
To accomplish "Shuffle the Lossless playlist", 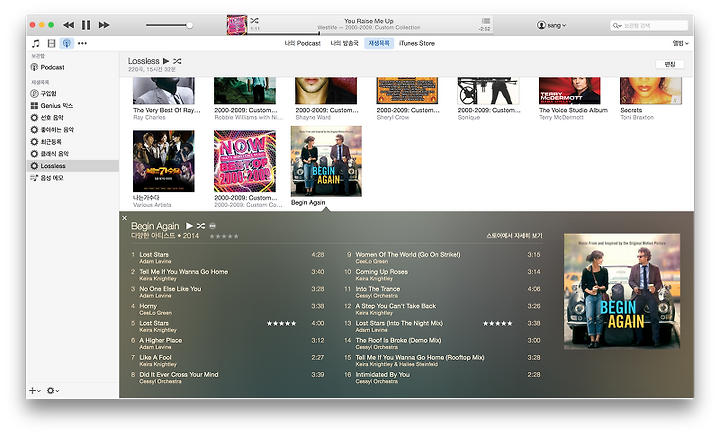I will click(177, 61).
